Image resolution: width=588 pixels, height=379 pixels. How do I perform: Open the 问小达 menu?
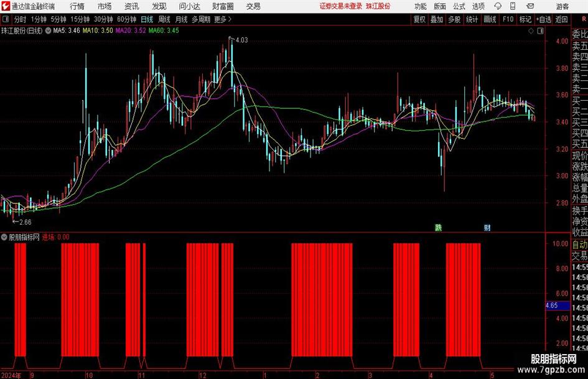189,6
